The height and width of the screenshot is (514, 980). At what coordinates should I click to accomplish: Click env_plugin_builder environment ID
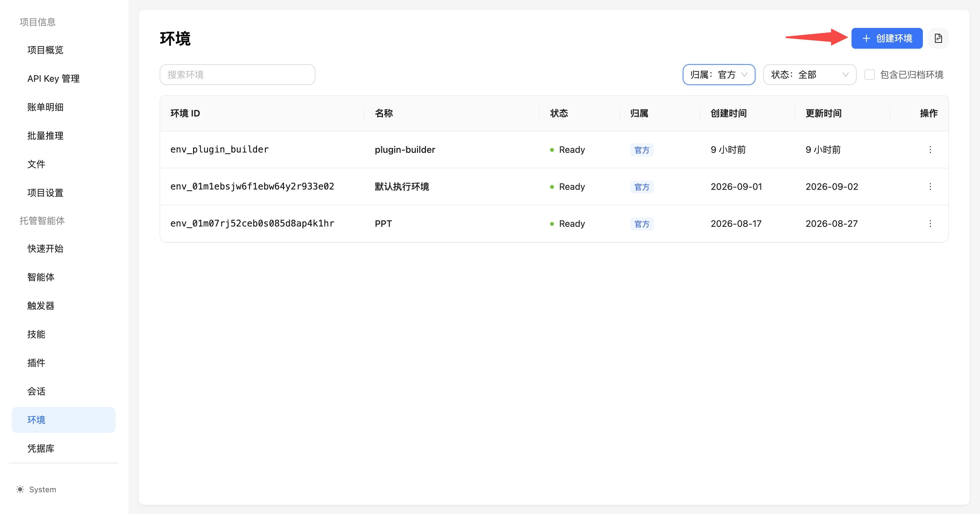(219, 150)
